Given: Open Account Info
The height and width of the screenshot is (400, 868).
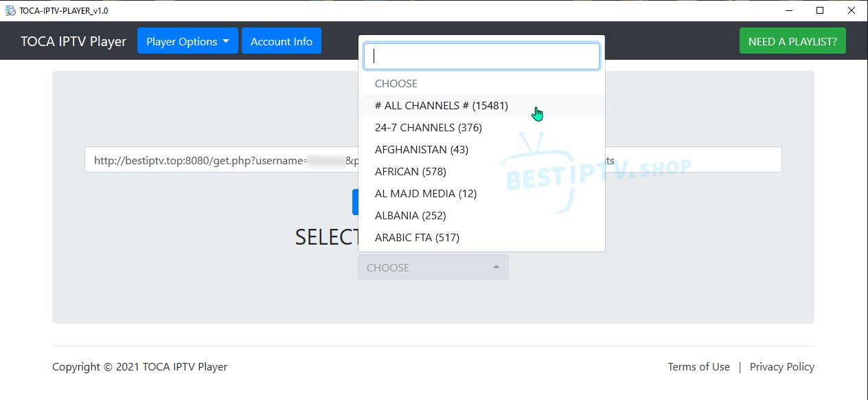Looking at the screenshot, I should tap(282, 41).
